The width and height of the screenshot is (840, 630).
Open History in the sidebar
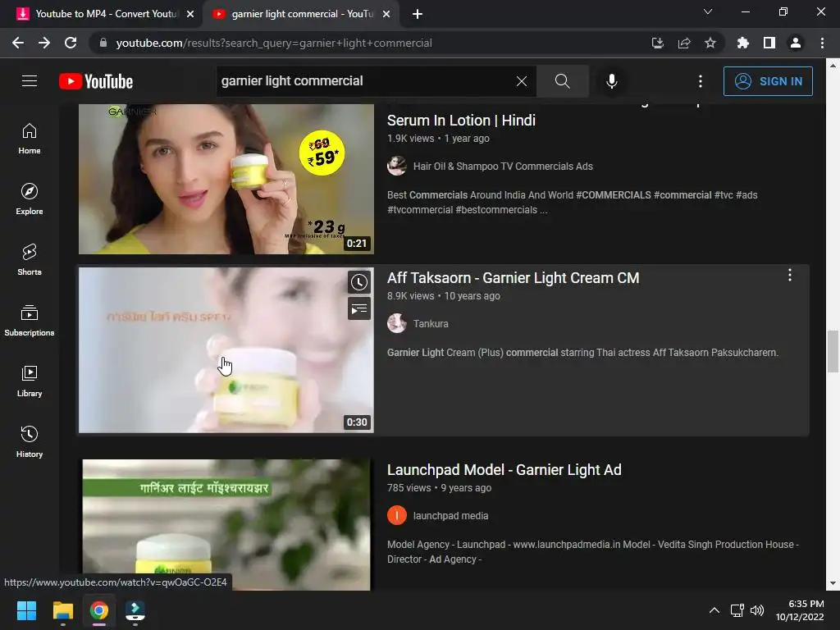[x=30, y=442]
